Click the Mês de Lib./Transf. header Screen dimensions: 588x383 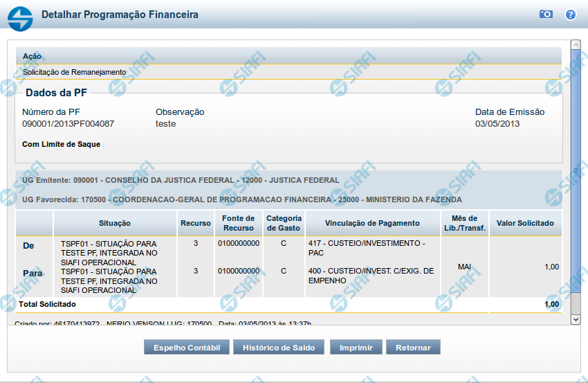click(464, 224)
